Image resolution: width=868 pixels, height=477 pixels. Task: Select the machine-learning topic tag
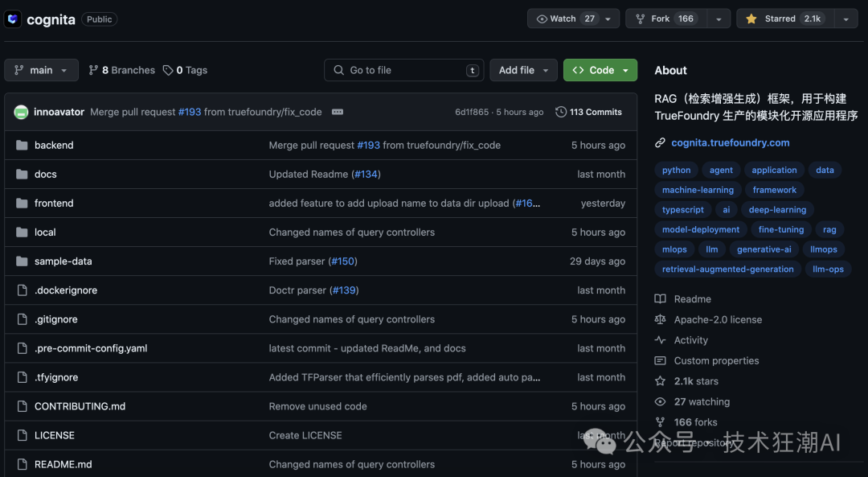[x=698, y=190]
